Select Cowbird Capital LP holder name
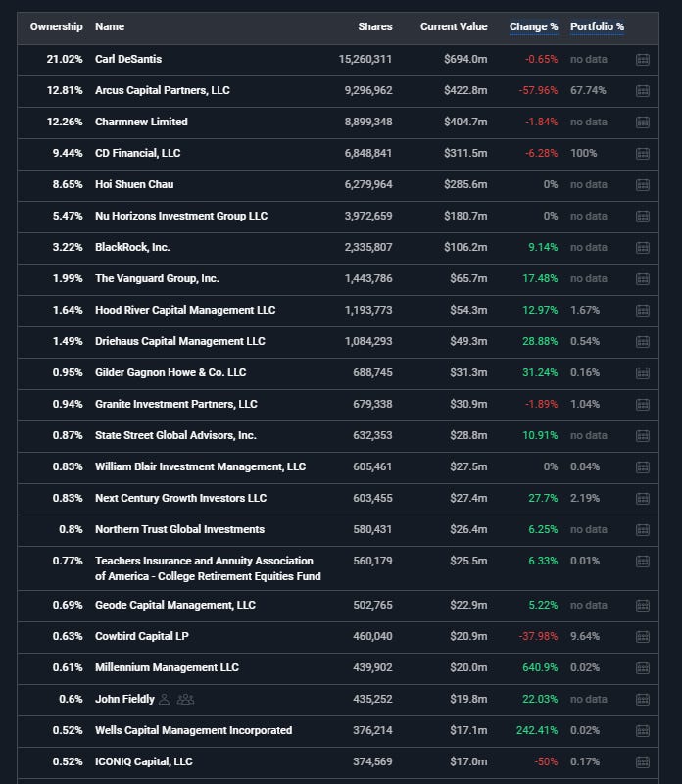The width and height of the screenshot is (682, 784). coord(142,636)
